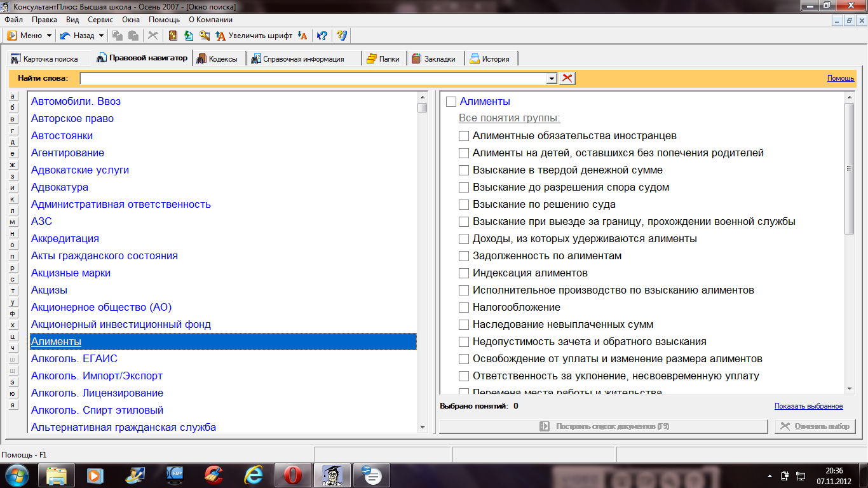Check Задолженность по алиментам
This screenshot has width=868, height=488.
464,256
